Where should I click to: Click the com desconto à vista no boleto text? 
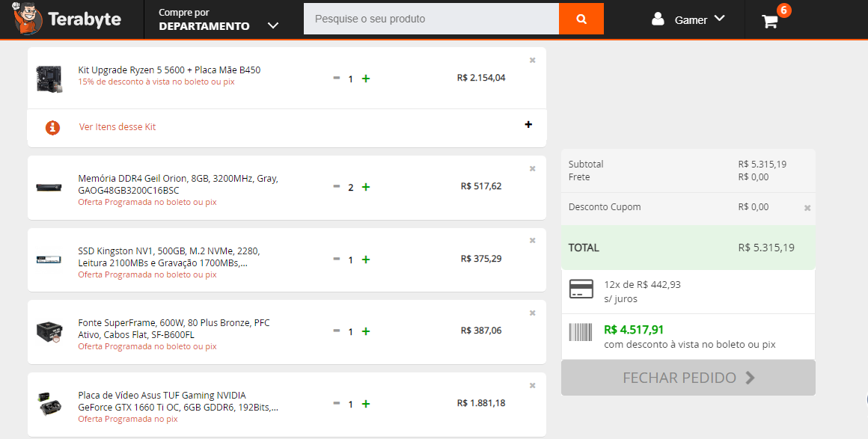pyautogui.click(x=690, y=345)
